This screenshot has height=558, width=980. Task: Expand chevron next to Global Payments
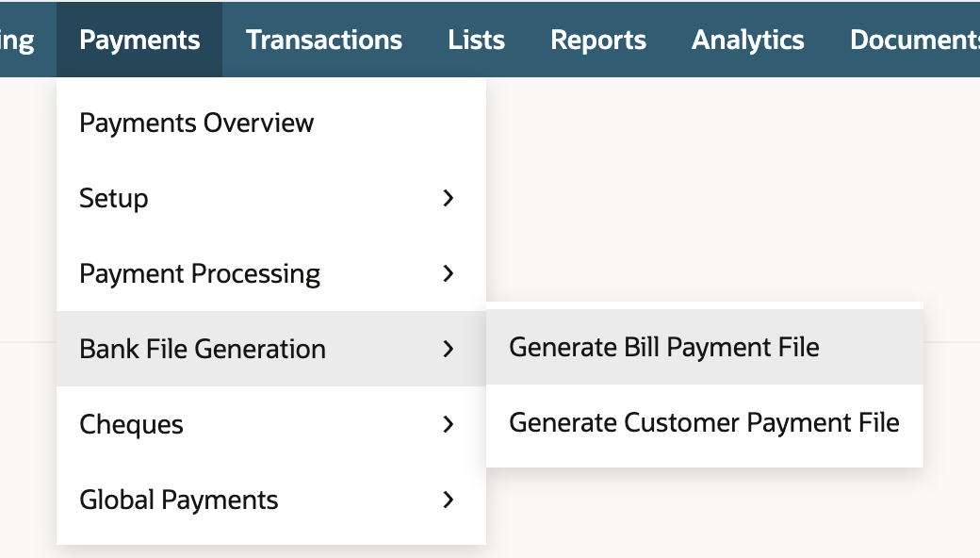[449, 500]
